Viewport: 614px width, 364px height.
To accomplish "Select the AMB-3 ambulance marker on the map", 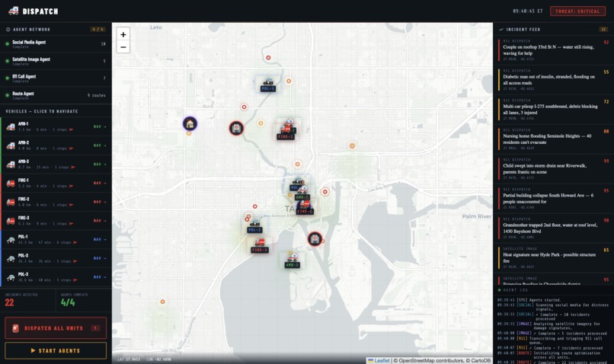I will click(293, 260).
